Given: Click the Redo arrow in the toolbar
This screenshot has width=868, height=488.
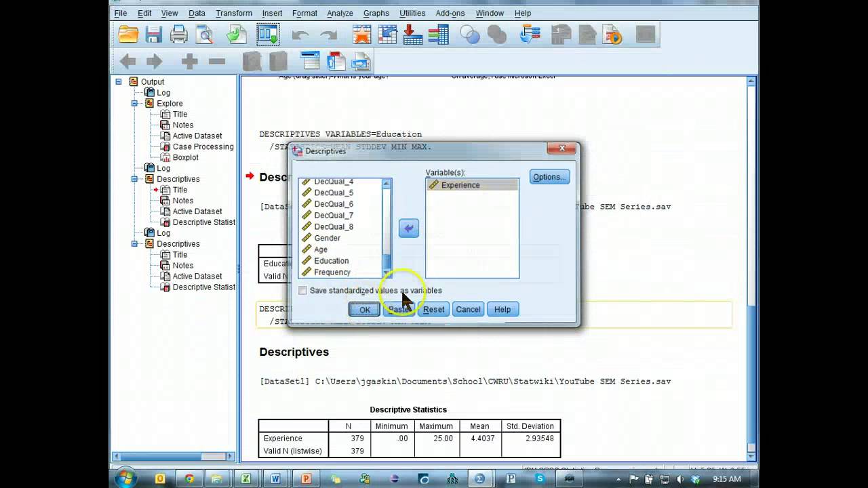Looking at the screenshot, I should [x=328, y=35].
